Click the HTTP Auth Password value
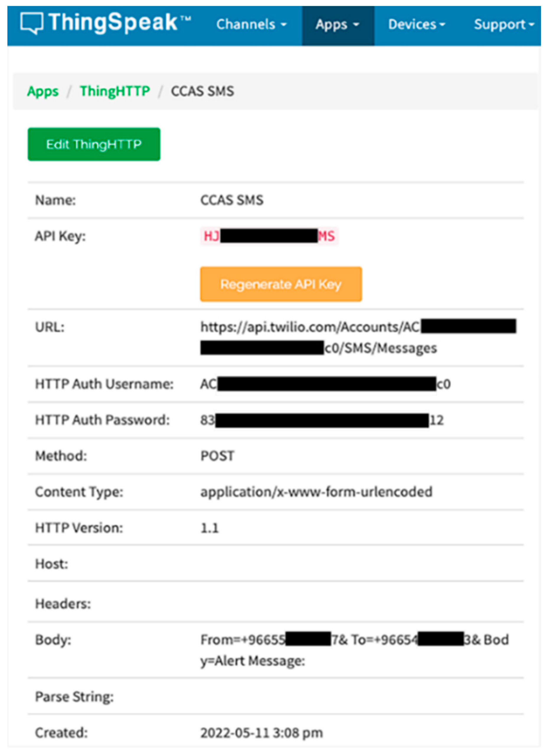 click(x=322, y=420)
